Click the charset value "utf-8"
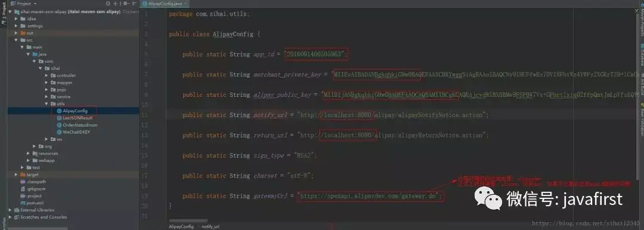The height and width of the screenshot is (230, 644). [299, 176]
